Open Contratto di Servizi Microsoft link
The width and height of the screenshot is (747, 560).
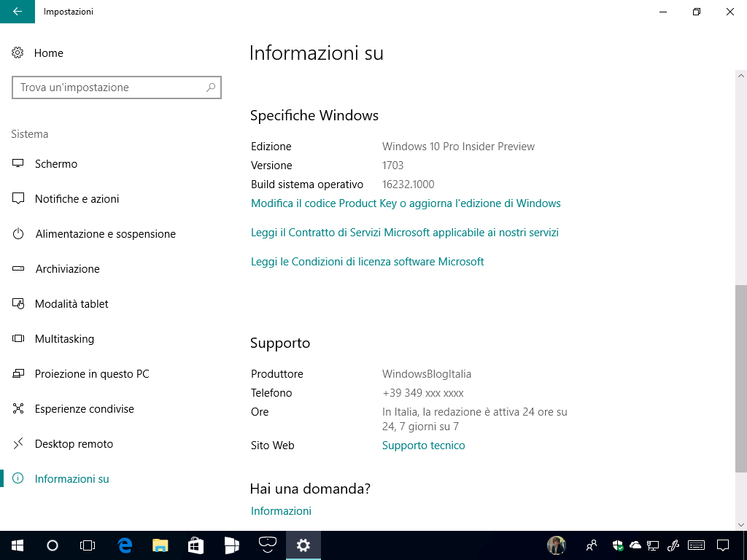click(405, 233)
